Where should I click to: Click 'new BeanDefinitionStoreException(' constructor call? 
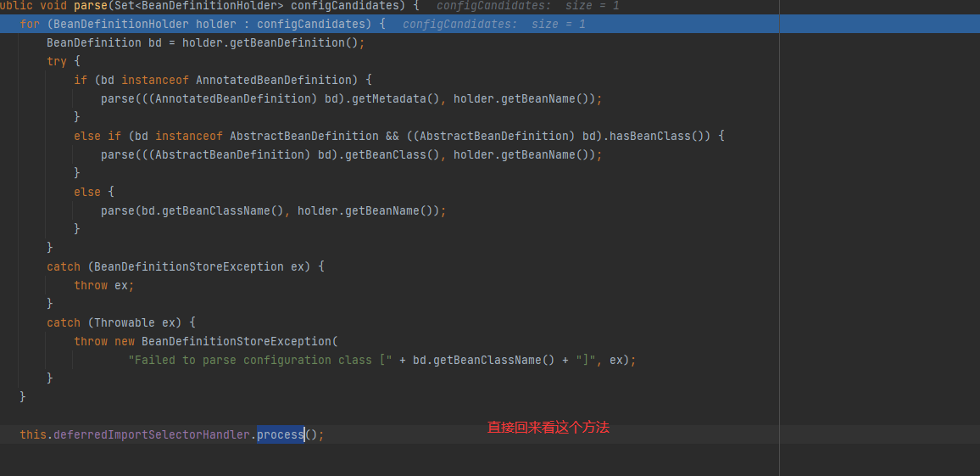click(226, 342)
